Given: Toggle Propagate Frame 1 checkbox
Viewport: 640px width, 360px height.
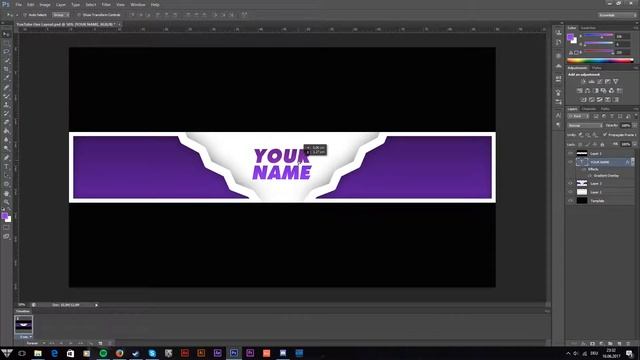Looking at the screenshot, I should pos(605,134).
